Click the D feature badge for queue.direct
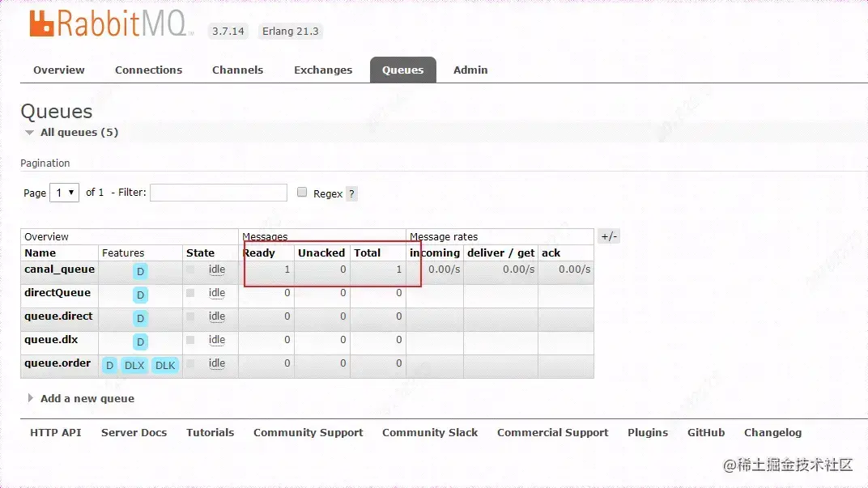 [141, 318]
